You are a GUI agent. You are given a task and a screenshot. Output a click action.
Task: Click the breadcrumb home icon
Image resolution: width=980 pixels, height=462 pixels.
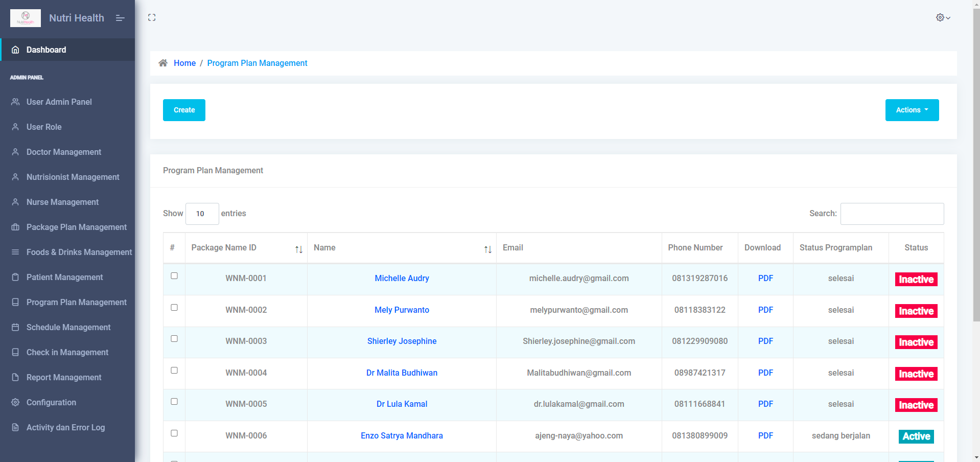pyautogui.click(x=163, y=63)
